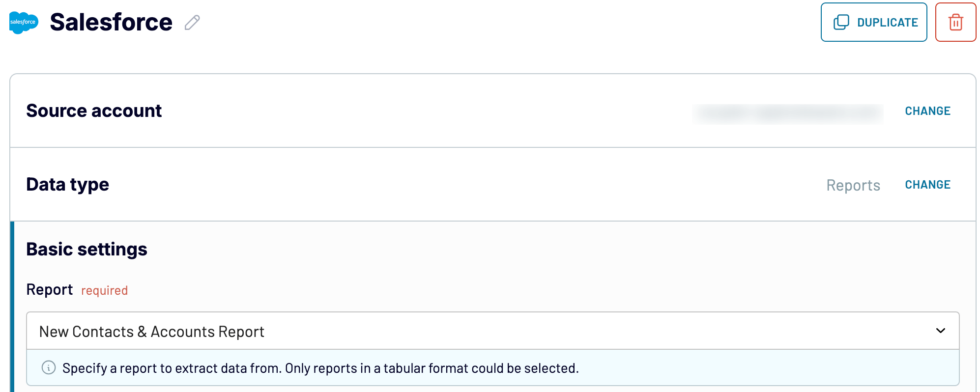
Task: Click the pencil icon to rename the source
Action: [193, 23]
